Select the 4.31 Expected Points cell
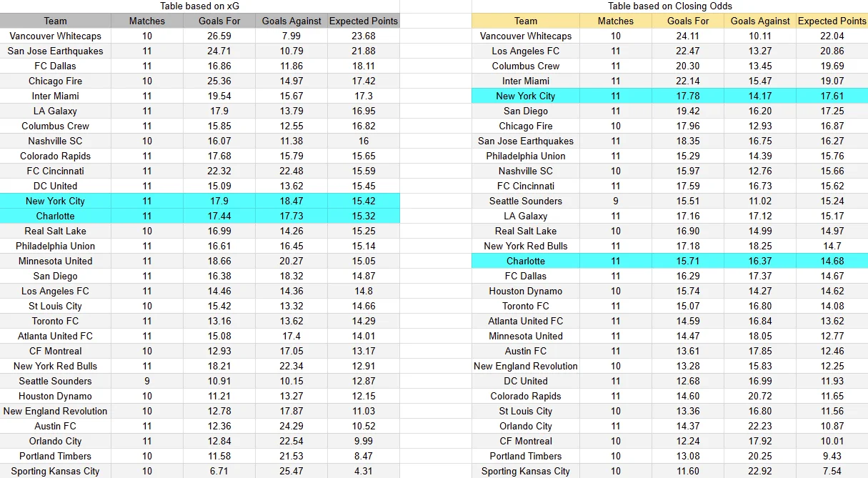Screen dimensions: 868x478 click(364, 471)
